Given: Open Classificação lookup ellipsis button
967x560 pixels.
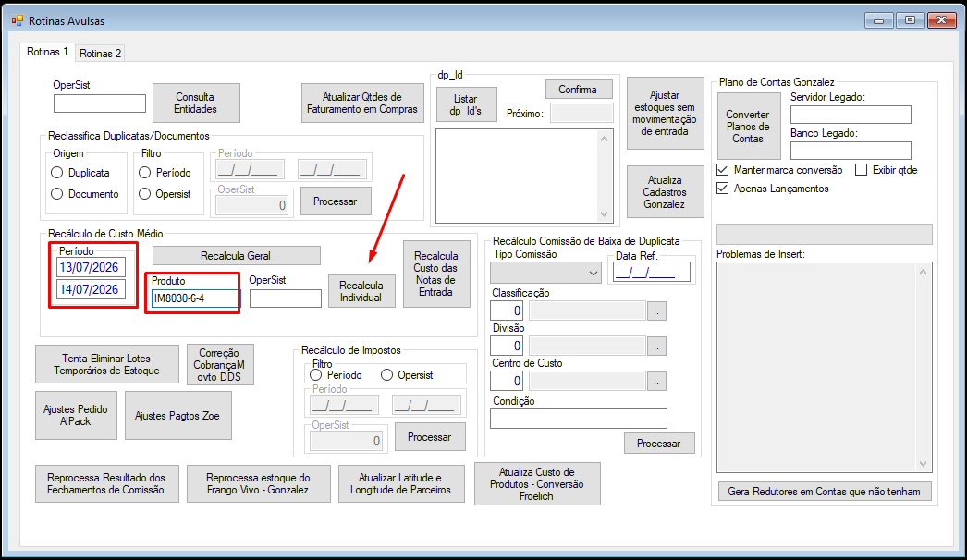Looking at the screenshot, I should (x=656, y=310).
